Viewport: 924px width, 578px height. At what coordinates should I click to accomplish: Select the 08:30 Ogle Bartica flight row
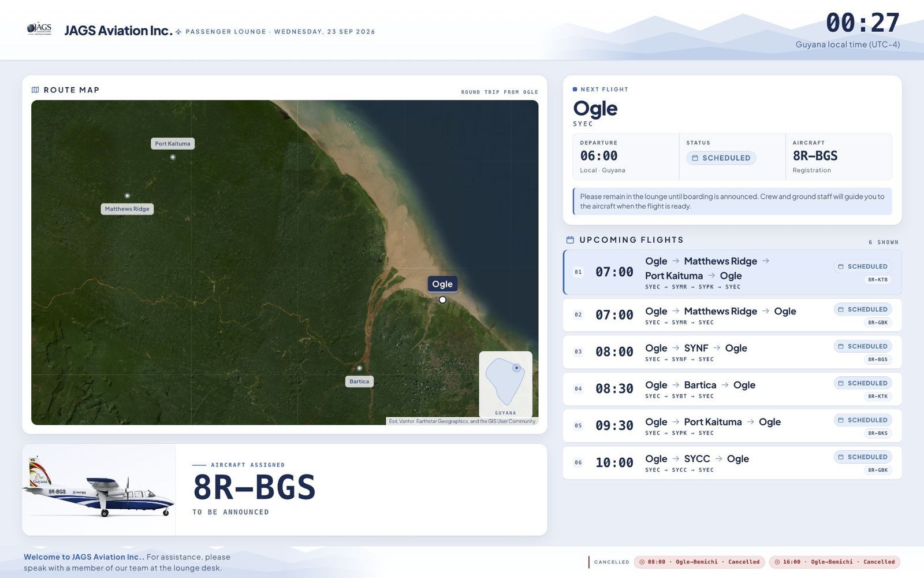732,389
